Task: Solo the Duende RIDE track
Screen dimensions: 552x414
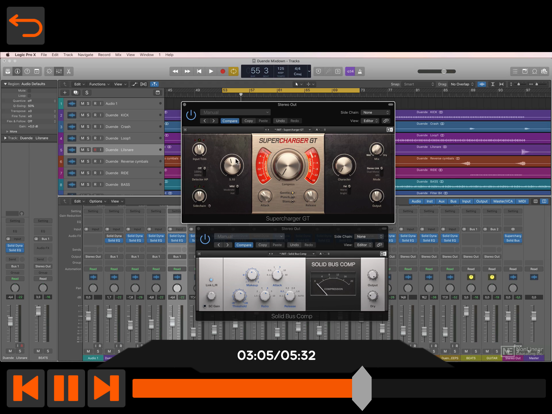Action: pos(88,173)
